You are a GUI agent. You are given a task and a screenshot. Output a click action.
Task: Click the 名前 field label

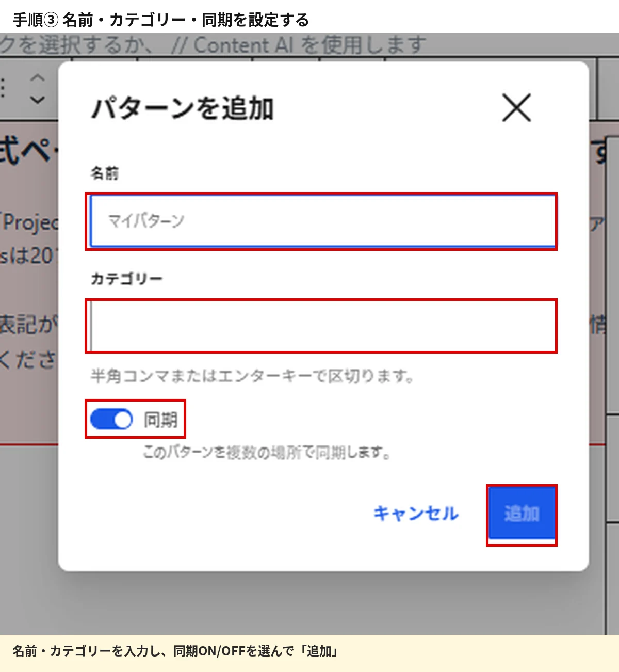click(x=105, y=173)
